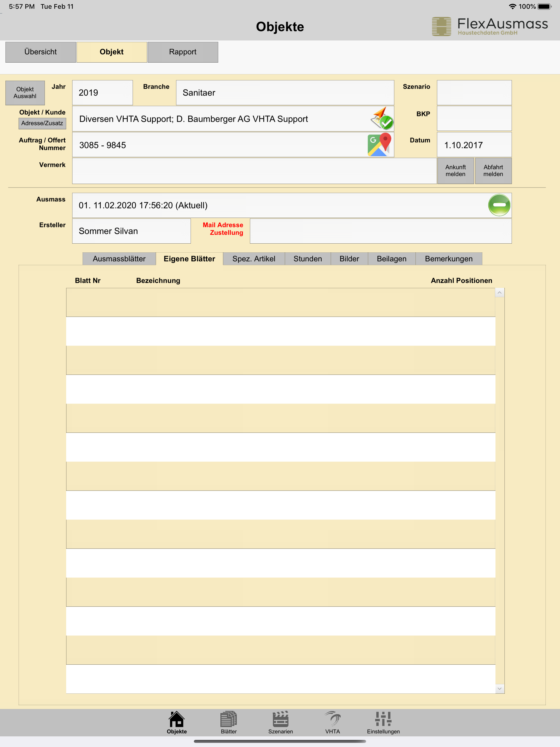The image size is (560, 747).
Task: Open the Szenarien clapperboard icon
Action: 280,722
